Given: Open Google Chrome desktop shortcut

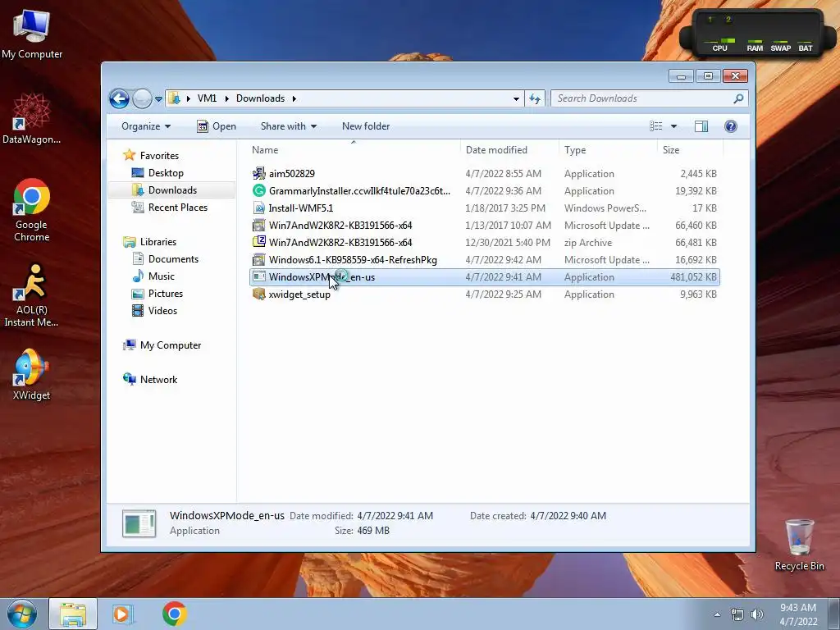Looking at the screenshot, I should coord(32,210).
